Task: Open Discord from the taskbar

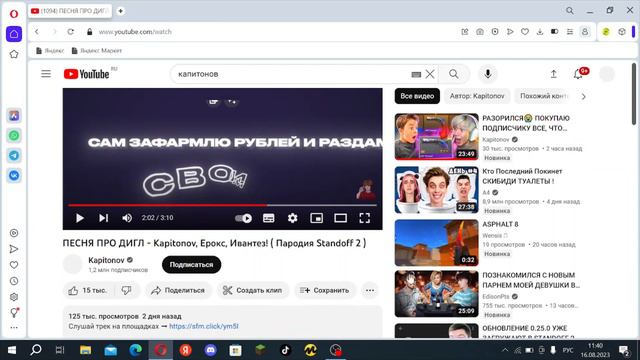Action: coord(211,350)
